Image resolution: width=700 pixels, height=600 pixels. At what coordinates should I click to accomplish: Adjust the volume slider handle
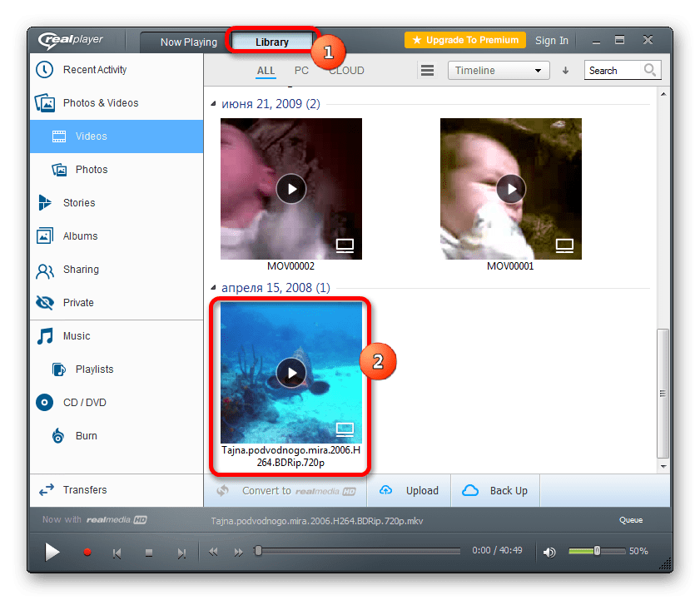[x=597, y=551]
